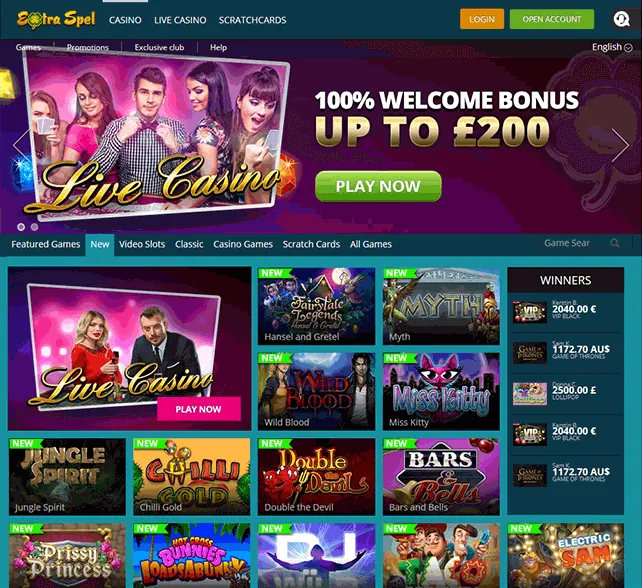Expand the English language dropdown
The width and height of the screenshot is (642, 588).
coord(612,47)
